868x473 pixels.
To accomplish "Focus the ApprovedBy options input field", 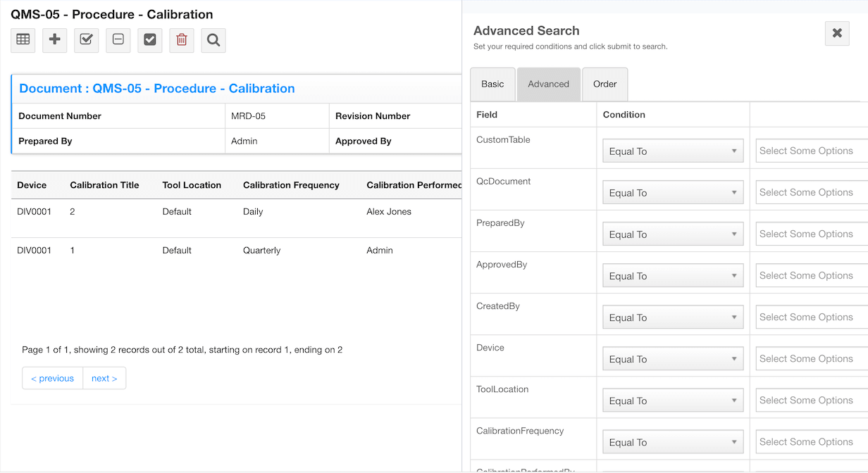I will point(812,275).
